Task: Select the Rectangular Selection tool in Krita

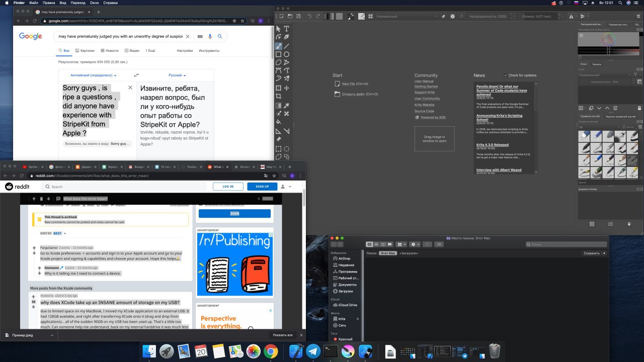Action: point(278,149)
